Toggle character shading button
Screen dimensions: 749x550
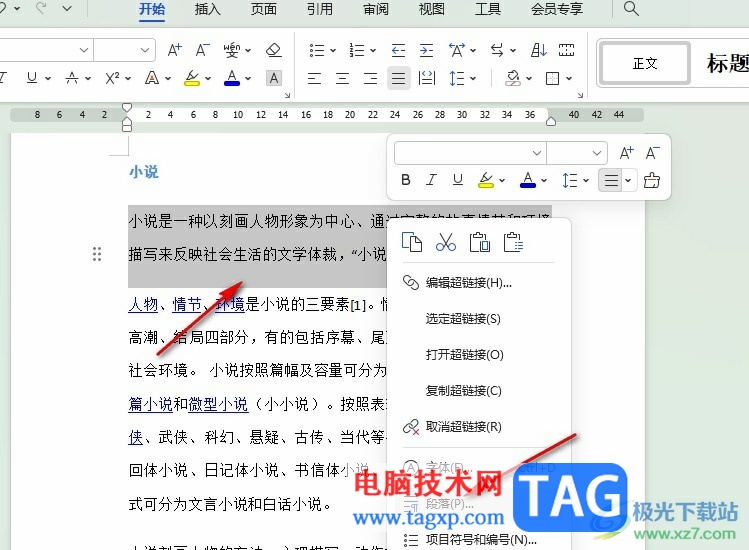click(274, 77)
